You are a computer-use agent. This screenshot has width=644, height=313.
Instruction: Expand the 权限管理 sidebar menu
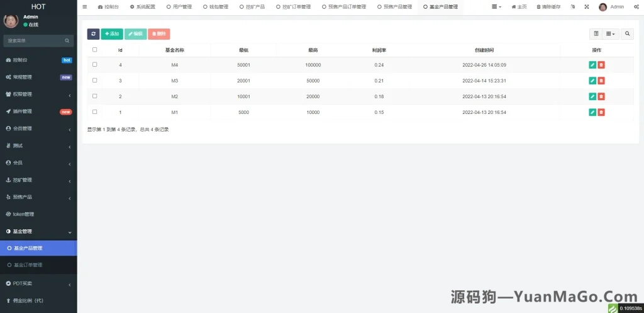tap(38, 94)
